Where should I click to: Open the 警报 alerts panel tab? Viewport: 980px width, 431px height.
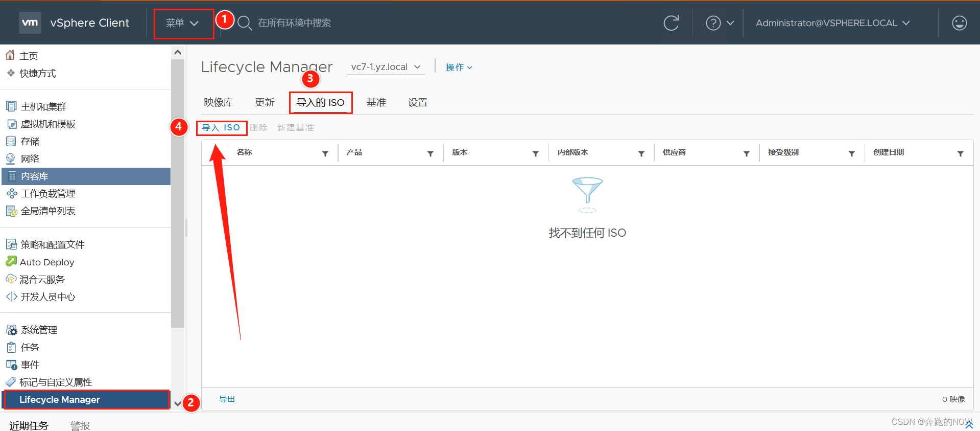tap(80, 425)
